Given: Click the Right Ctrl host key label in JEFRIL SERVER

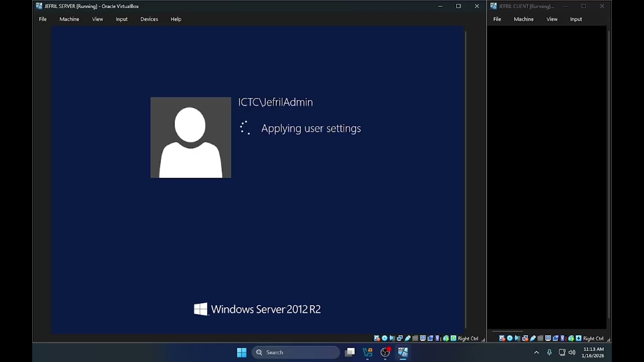Looking at the screenshot, I should (468, 338).
